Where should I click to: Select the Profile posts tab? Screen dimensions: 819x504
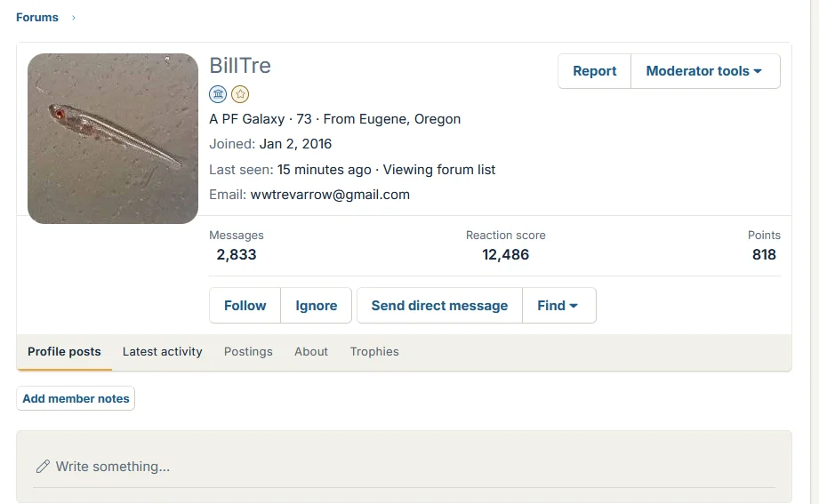click(x=64, y=352)
